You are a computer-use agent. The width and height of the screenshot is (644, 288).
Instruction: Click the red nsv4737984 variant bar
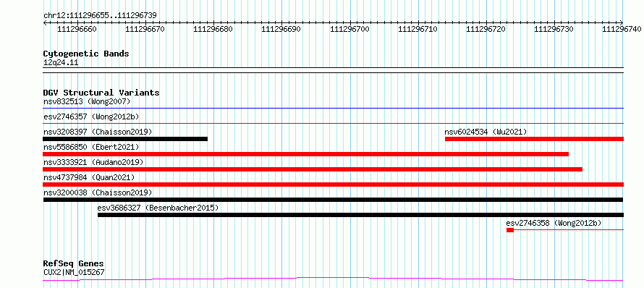tap(333, 185)
